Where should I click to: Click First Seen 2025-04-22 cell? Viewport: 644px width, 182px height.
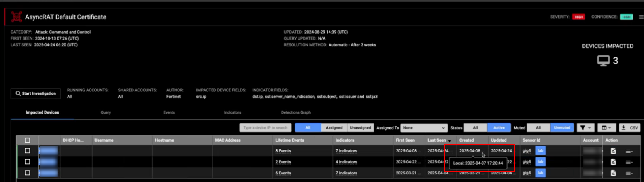coord(408,162)
